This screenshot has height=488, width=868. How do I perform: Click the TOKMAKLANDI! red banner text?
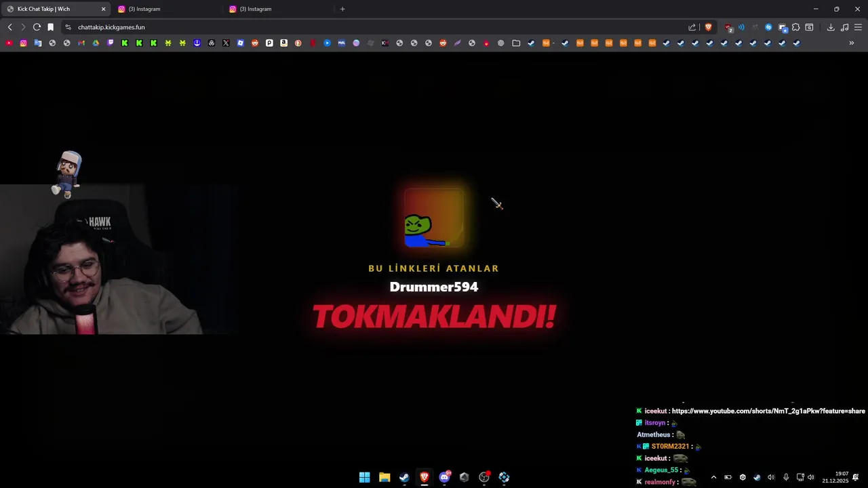434,317
